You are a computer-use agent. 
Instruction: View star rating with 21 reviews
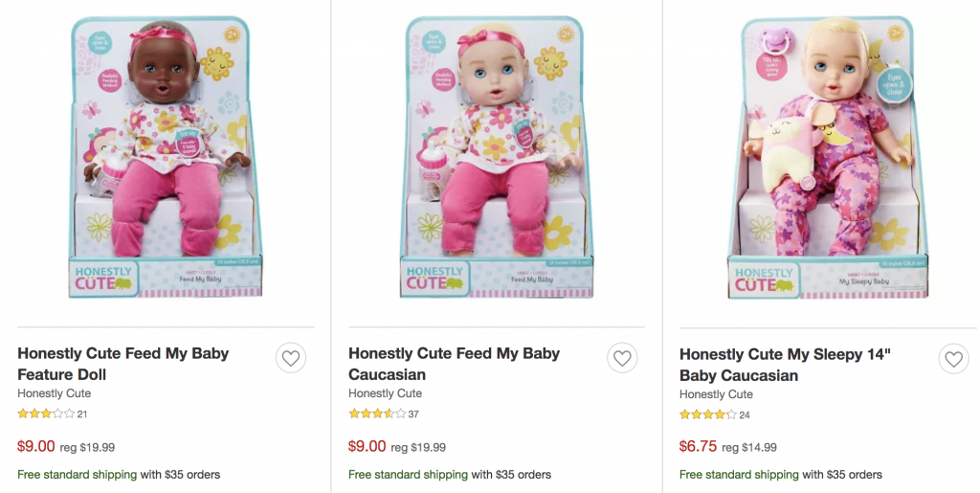[x=46, y=414]
